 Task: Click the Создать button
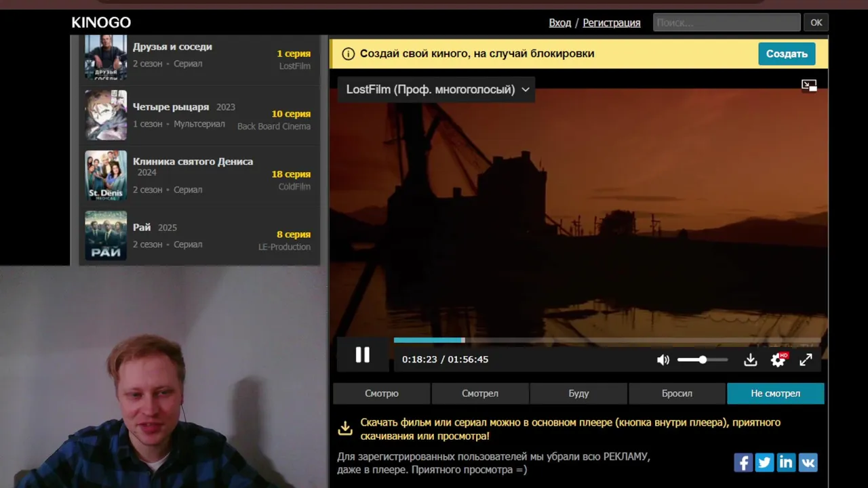tap(787, 54)
